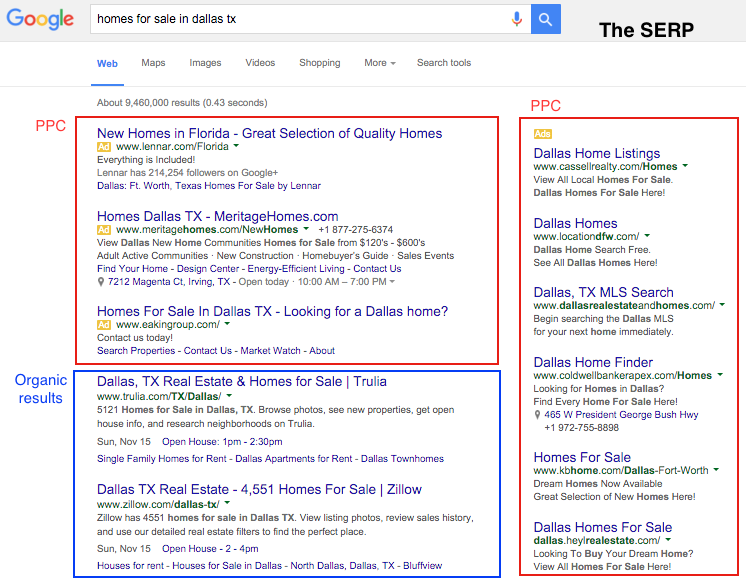The height and width of the screenshot is (584, 746).
Task: Click About sitelink under eakingroup ad
Action: click(x=322, y=351)
